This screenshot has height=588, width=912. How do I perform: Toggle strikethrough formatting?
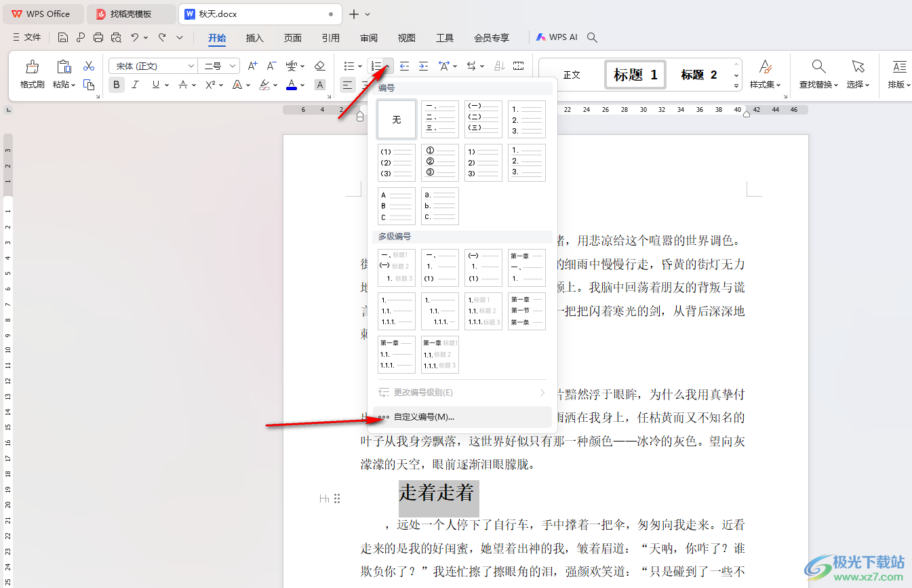pyautogui.click(x=183, y=85)
